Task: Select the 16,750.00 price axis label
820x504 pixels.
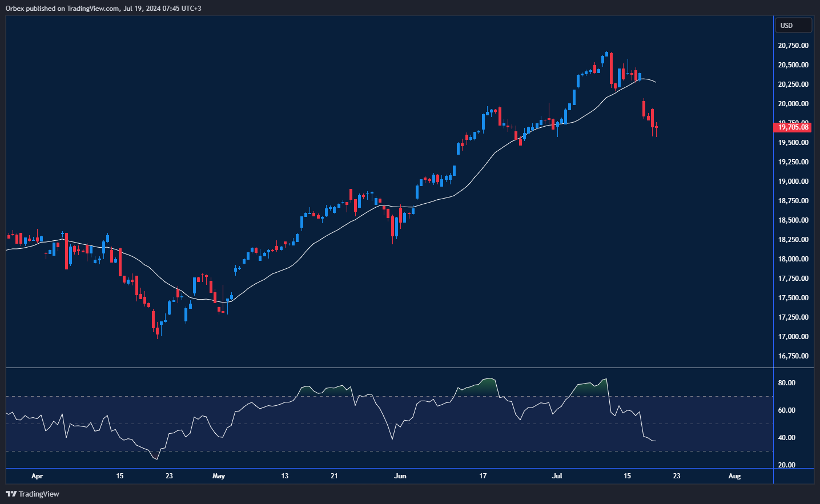Action: tap(793, 356)
